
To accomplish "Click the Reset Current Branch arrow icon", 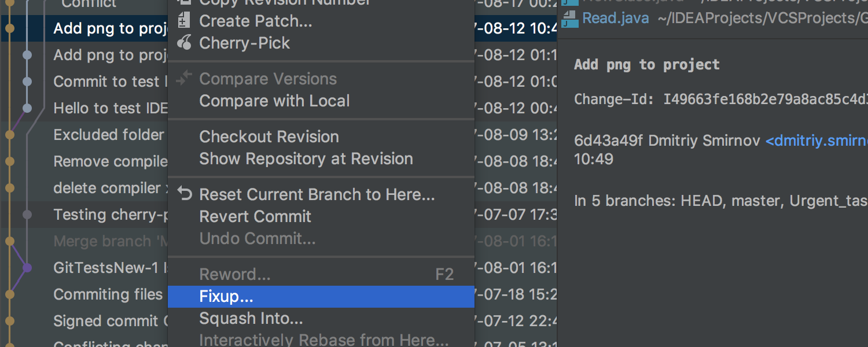I will (185, 194).
